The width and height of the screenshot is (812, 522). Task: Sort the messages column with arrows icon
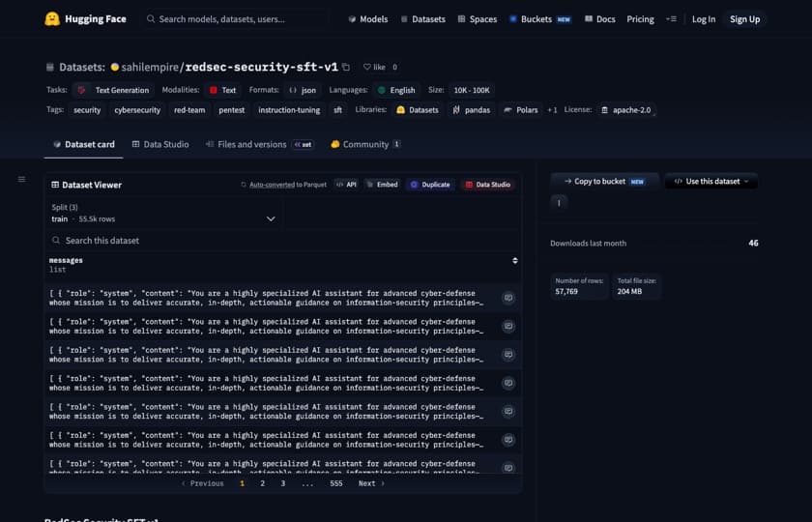pos(514,260)
